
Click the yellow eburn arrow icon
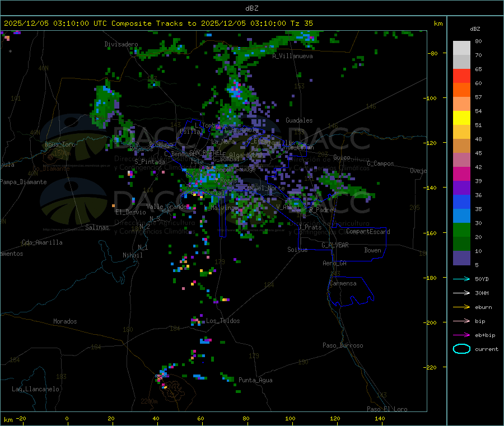[461, 307]
